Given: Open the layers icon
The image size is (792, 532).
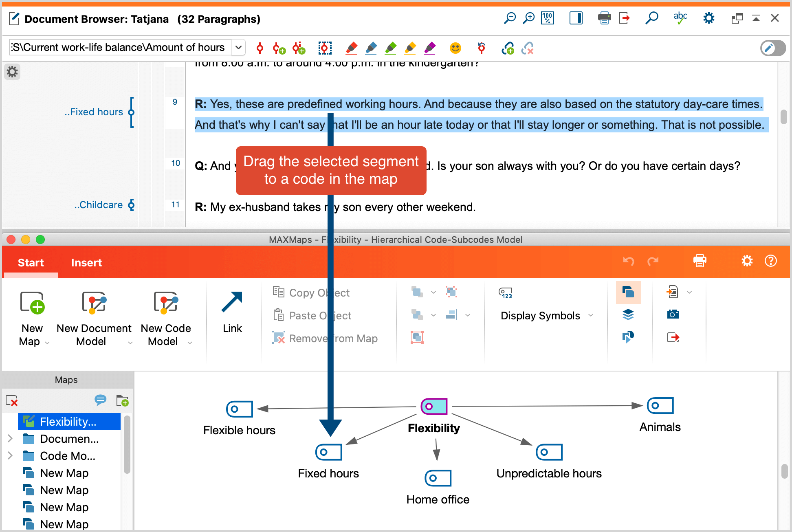Looking at the screenshot, I should pos(628,314).
